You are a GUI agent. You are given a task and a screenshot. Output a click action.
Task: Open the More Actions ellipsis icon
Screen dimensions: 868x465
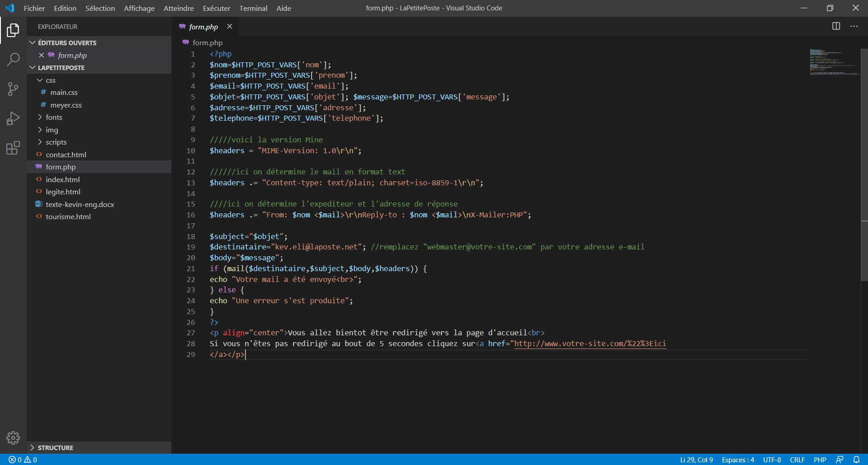point(854,26)
